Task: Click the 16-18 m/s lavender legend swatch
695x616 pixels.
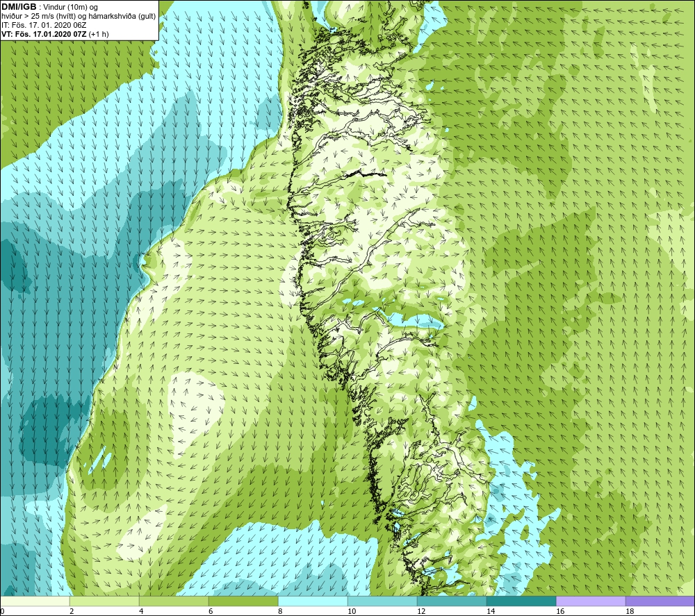Action: click(x=591, y=601)
